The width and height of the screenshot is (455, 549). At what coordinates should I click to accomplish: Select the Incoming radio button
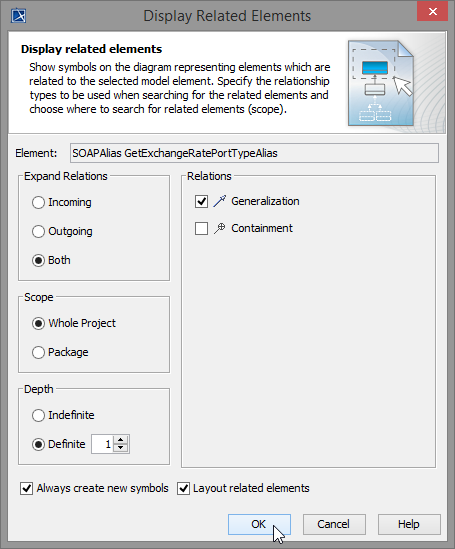38,202
